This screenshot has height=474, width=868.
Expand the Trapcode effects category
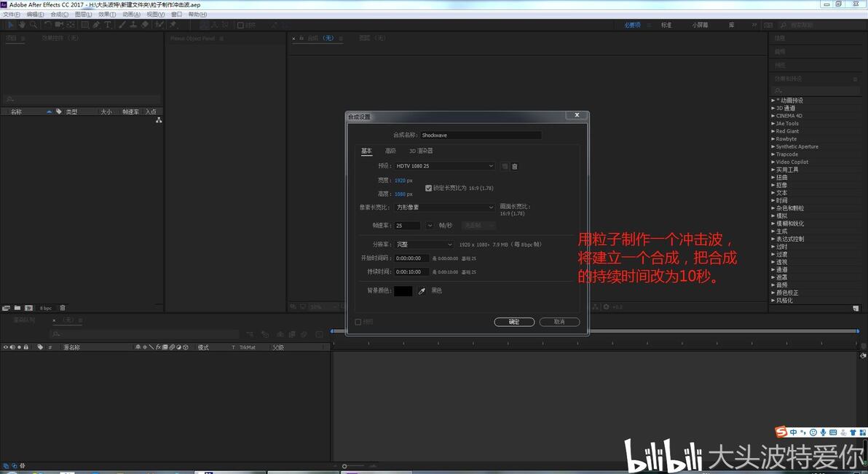coord(773,154)
